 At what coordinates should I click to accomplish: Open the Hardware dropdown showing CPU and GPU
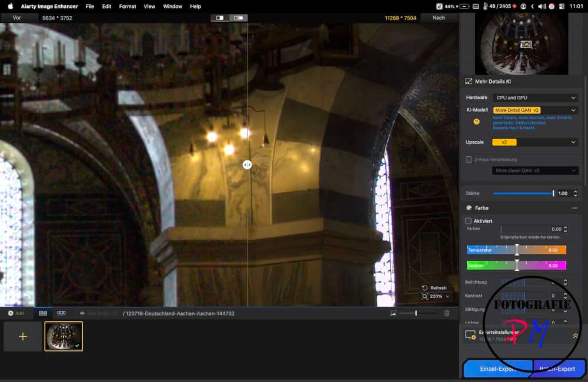534,98
